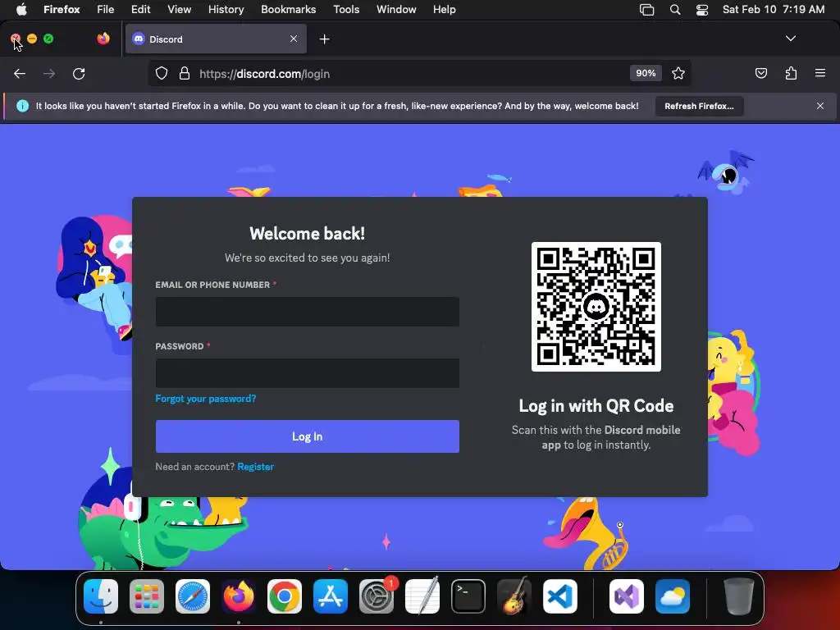Viewport: 840px width, 630px height.
Task: Click the Firefox icon in the Dock
Action: [239, 596]
